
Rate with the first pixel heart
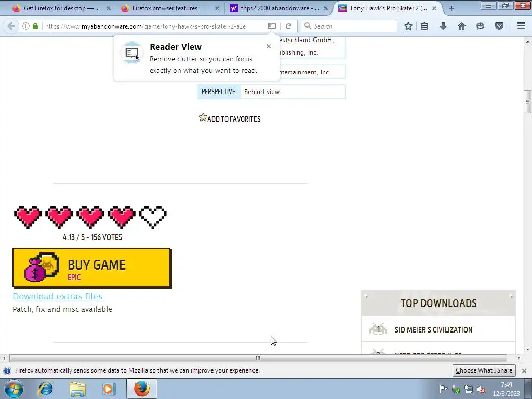pyautogui.click(x=28, y=217)
